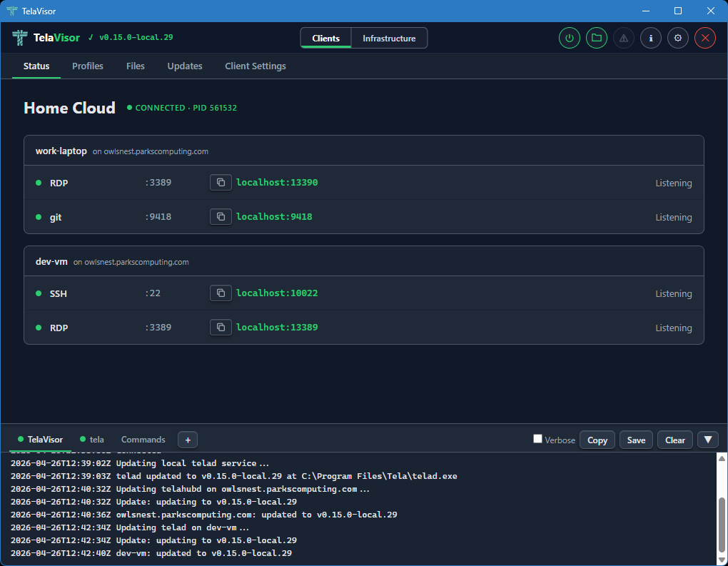This screenshot has width=728, height=566.
Task: Click Listening status of SSH row
Action: (674, 293)
